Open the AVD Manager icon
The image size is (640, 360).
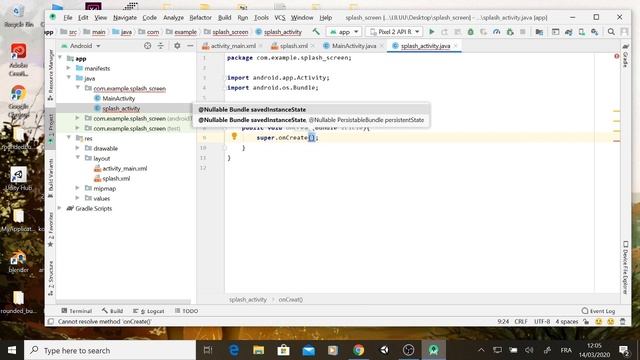(582, 31)
